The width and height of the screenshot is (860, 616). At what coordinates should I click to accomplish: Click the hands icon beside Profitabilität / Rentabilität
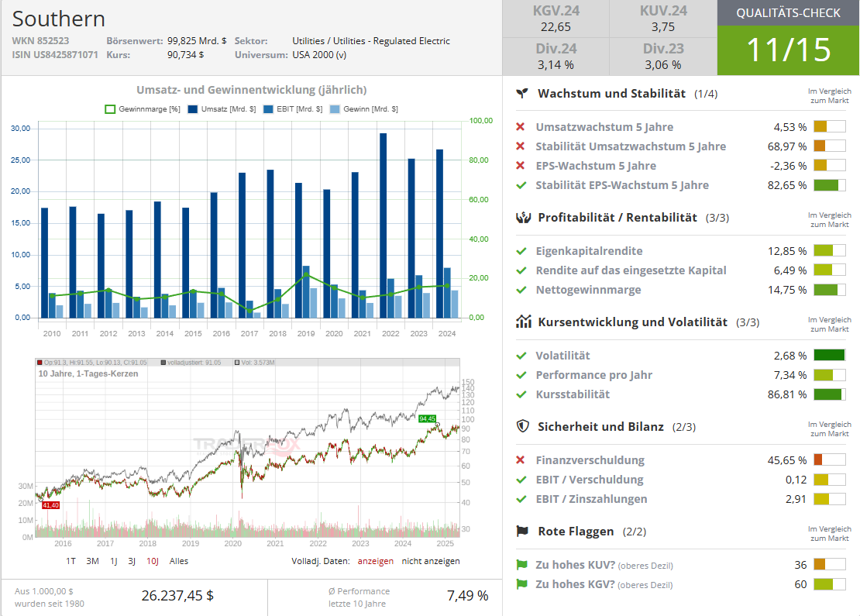click(523, 217)
